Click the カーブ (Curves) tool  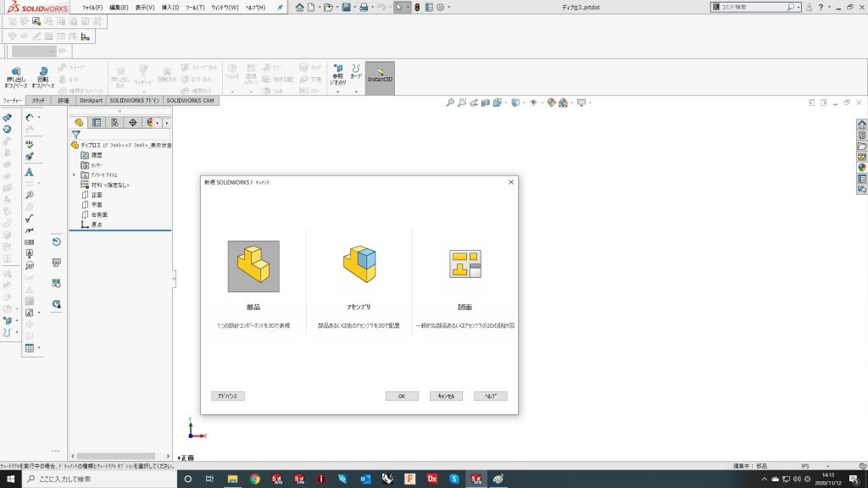[356, 72]
